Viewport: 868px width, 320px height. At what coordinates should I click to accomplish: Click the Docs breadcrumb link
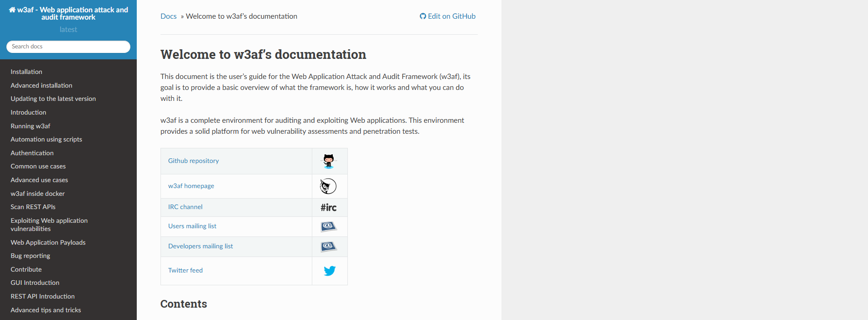pyautogui.click(x=168, y=16)
